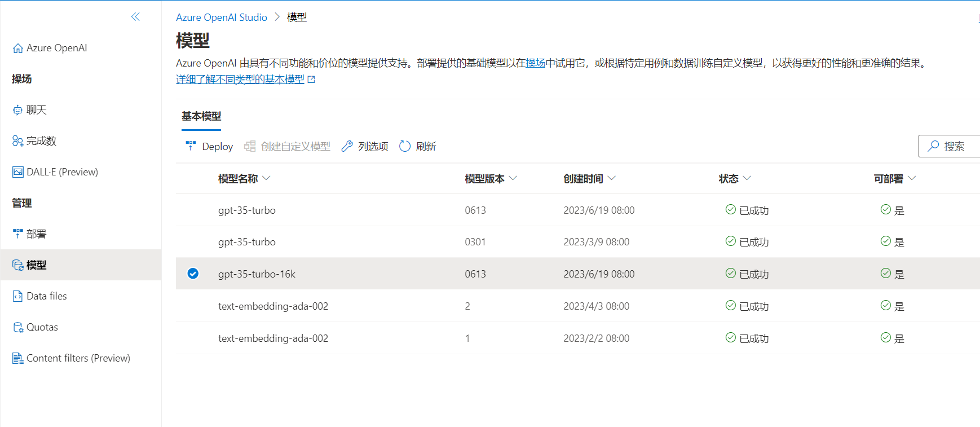This screenshot has height=427, width=980.
Task: Open the 可部署 column sort dropdown
Action: click(x=912, y=178)
